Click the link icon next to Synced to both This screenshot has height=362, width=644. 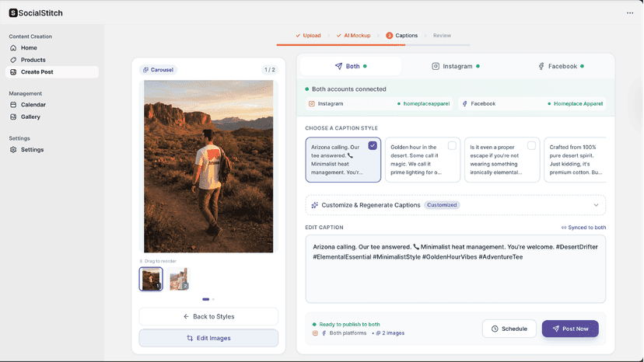(563, 228)
